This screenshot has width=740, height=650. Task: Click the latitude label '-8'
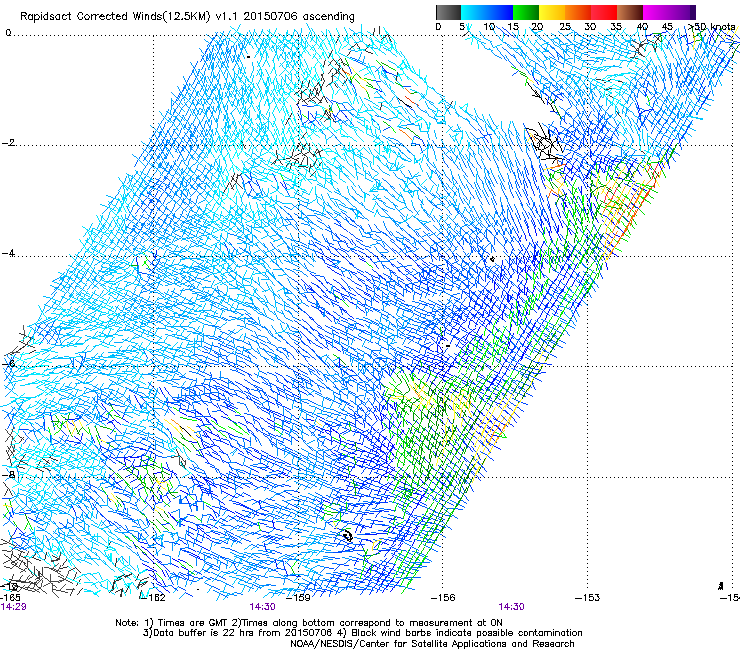8,474
